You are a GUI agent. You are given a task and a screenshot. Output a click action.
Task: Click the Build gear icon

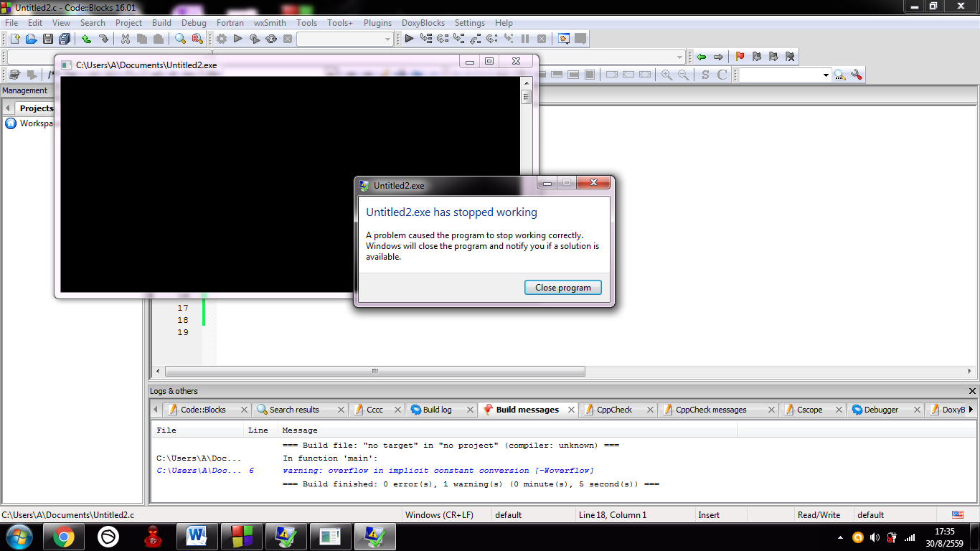222,39
